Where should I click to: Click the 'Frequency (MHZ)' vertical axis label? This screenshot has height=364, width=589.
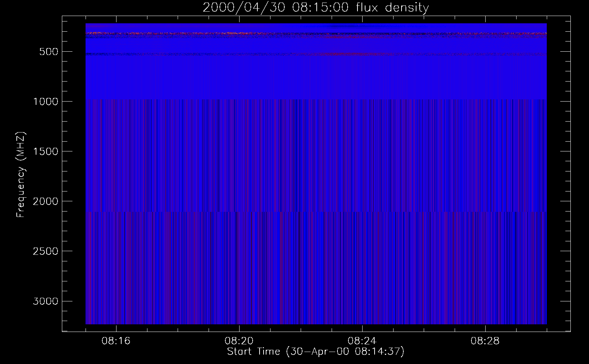21,175
